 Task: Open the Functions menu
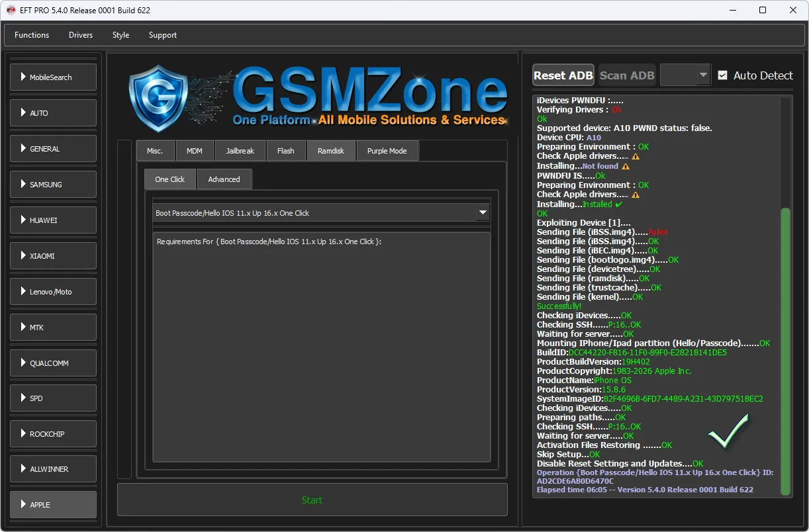coord(32,35)
